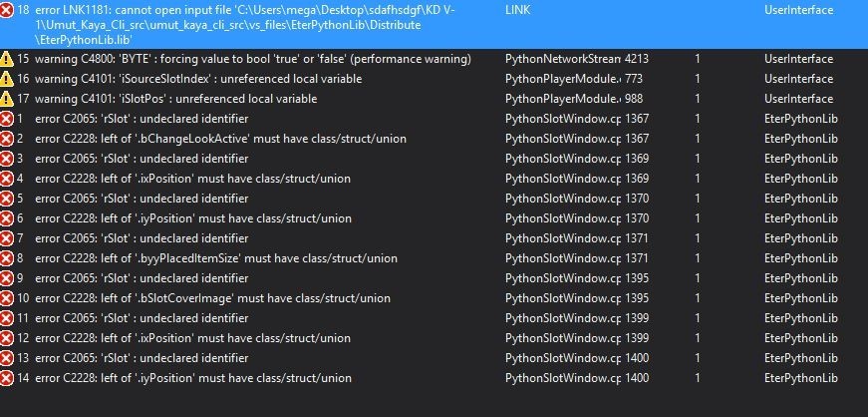The height and width of the screenshot is (417, 868).
Task: Click error icon of entry number 14
Action: point(7,378)
